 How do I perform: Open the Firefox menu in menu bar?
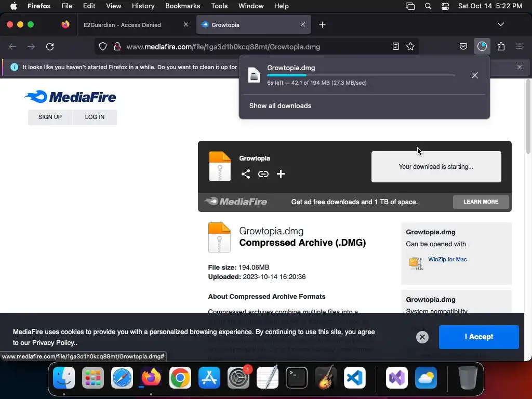[39, 6]
